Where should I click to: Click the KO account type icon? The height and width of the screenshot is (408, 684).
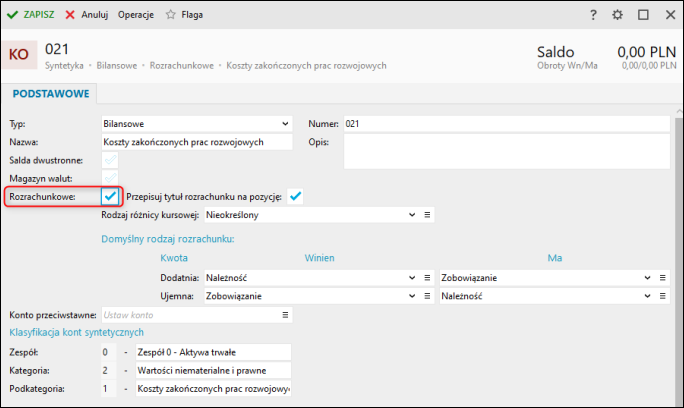click(x=19, y=54)
